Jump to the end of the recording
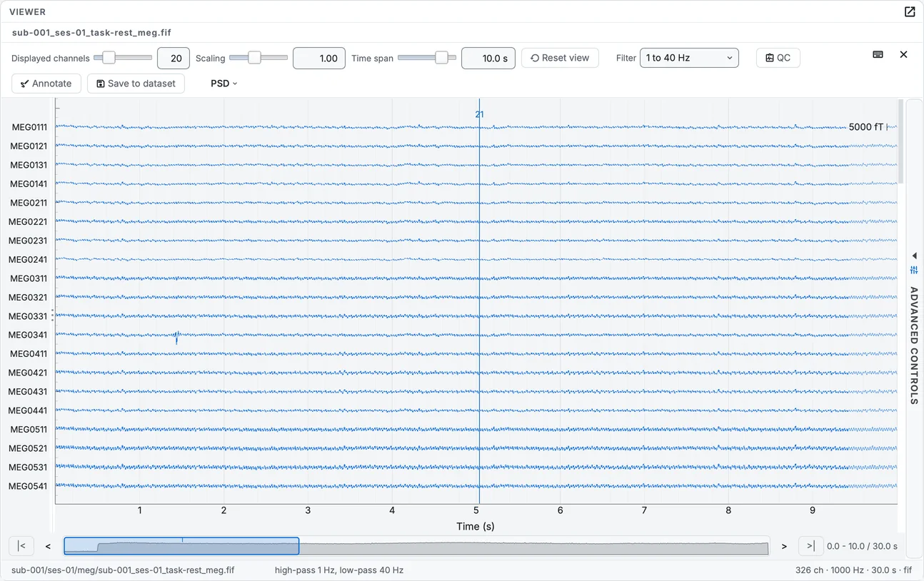This screenshot has width=924, height=581. pyautogui.click(x=810, y=546)
